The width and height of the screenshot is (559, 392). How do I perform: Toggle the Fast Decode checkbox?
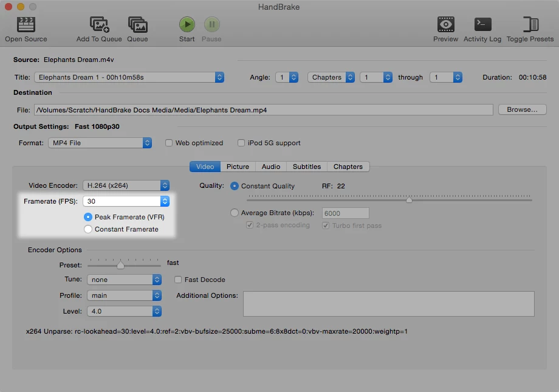pyautogui.click(x=178, y=280)
